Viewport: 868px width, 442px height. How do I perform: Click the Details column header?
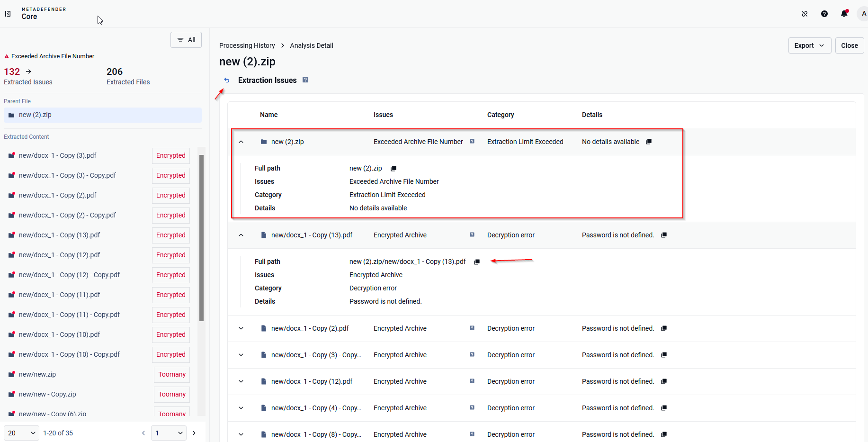click(592, 115)
